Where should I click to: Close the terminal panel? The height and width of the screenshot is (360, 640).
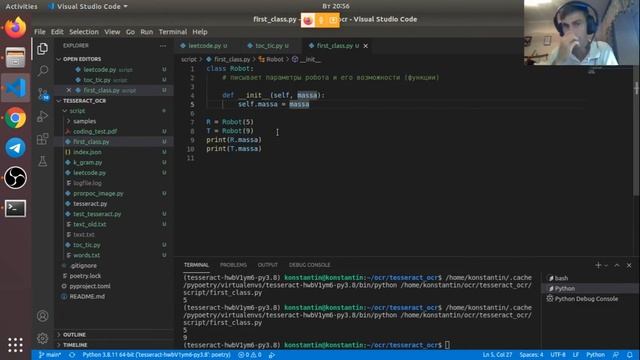coord(629,265)
